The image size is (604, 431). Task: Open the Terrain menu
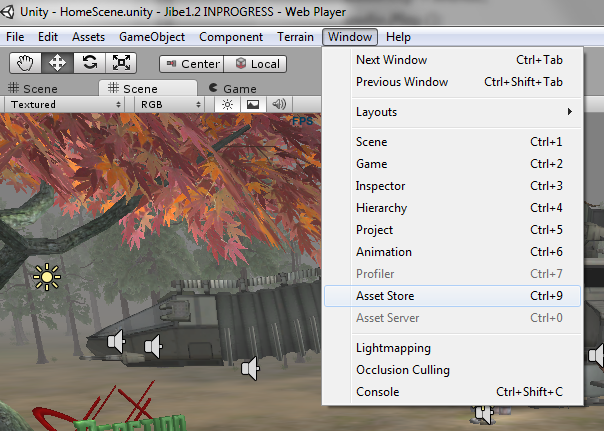click(x=295, y=37)
